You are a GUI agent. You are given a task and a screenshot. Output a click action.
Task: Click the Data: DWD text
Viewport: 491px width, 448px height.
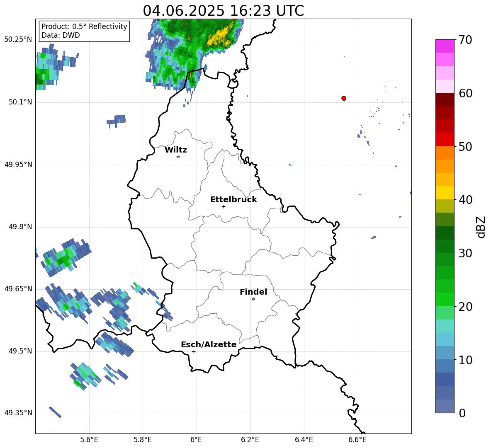pos(61,35)
